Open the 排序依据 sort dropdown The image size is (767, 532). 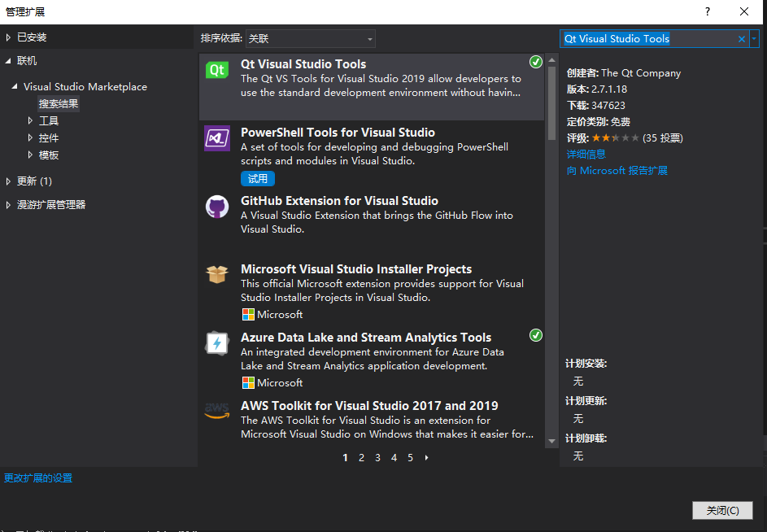pos(310,39)
